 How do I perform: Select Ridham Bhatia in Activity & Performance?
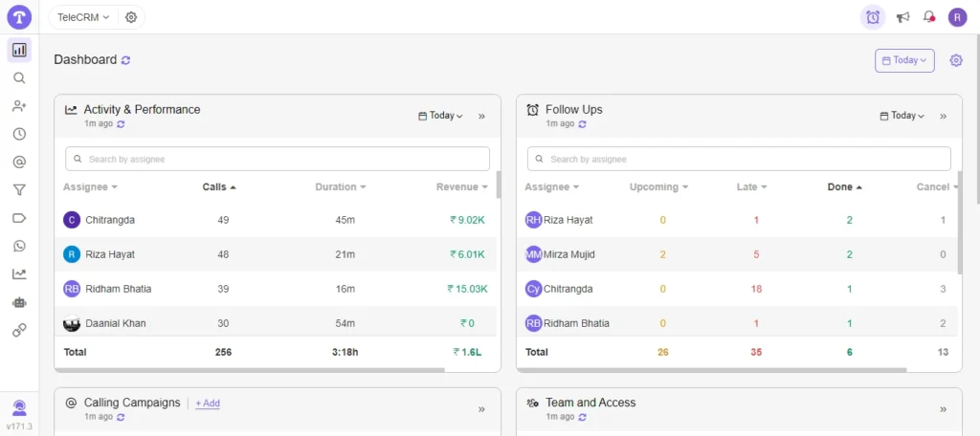click(276, 289)
